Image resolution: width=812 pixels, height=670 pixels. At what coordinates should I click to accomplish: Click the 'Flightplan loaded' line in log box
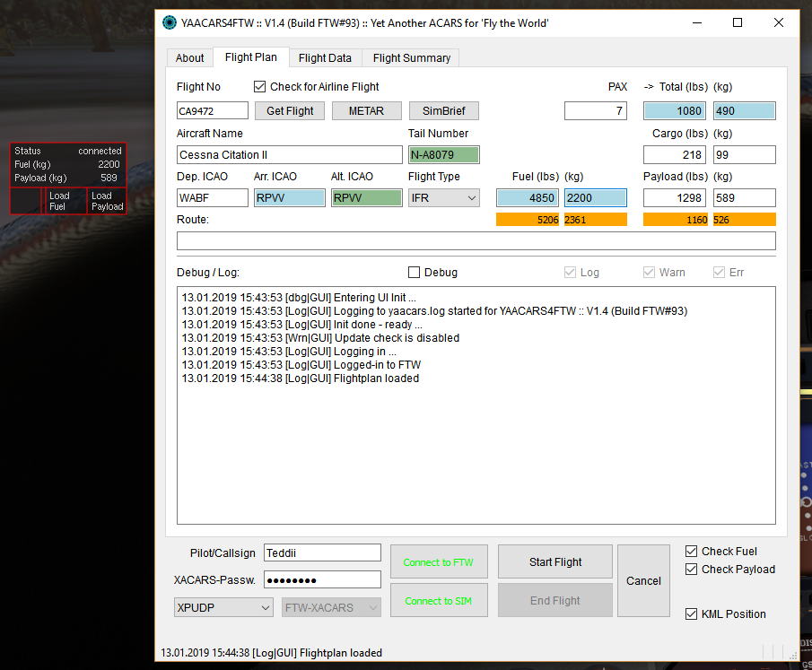[x=301, y=379]
